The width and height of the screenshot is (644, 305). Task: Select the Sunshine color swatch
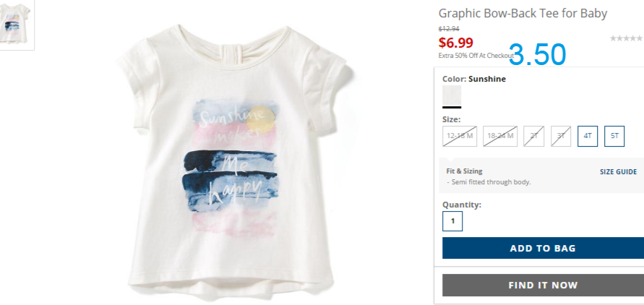point(452,95)
